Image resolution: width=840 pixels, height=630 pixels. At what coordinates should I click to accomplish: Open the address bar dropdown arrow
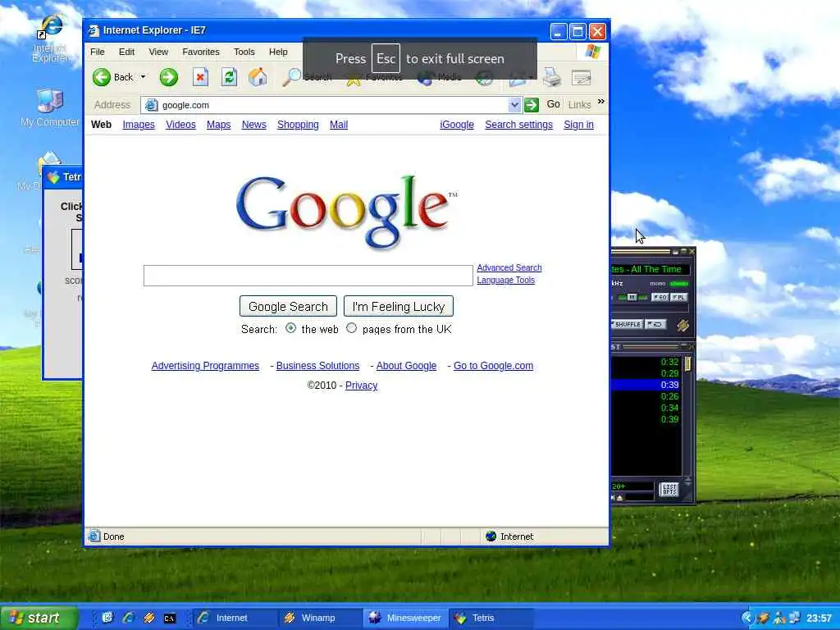pos(514,104)
